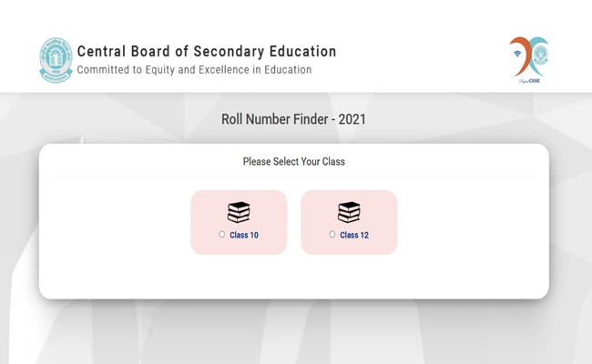This screenshot has height=364, width=592.
Task: Select the Class 12 radio button
Action: click(x=332, y=235)
